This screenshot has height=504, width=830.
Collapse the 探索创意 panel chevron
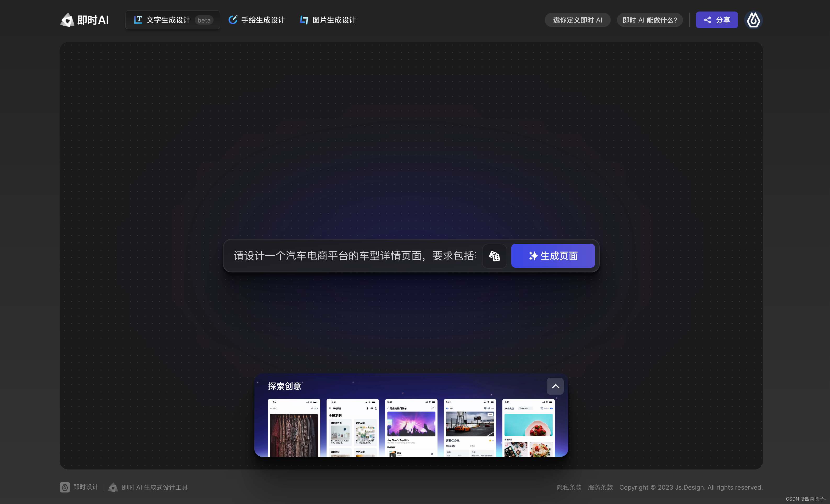555,386
